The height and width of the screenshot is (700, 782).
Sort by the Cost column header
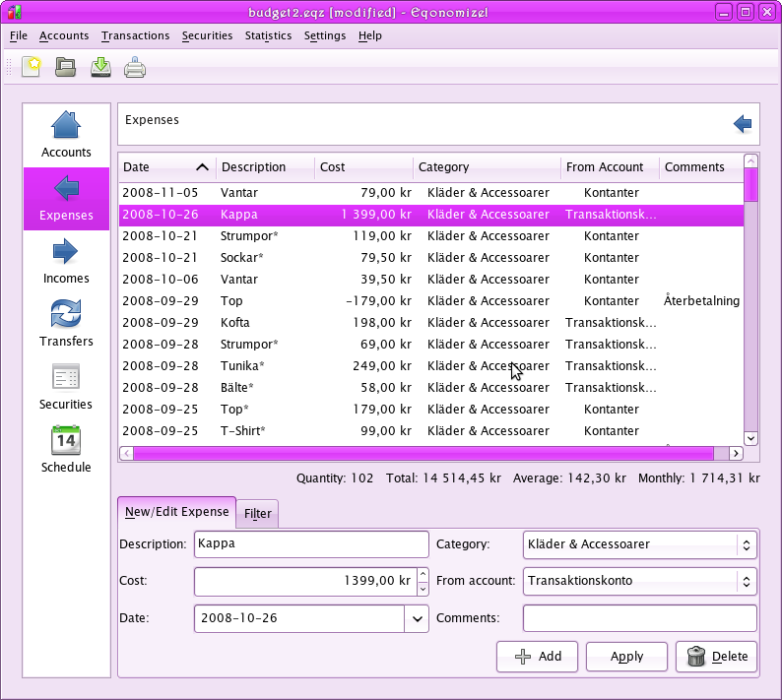363,167
